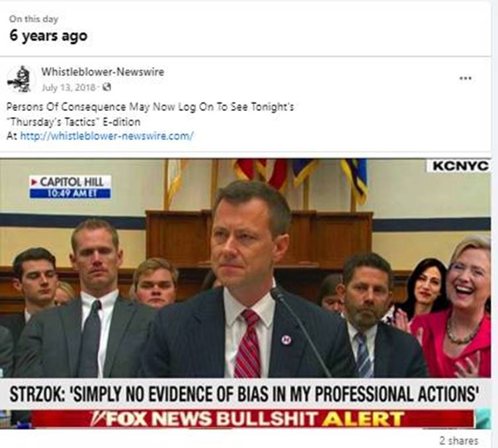Viewport: 498px width, 448px height.
Task: Click the Fox News alert banner
Action: click(x=251, y=419)
